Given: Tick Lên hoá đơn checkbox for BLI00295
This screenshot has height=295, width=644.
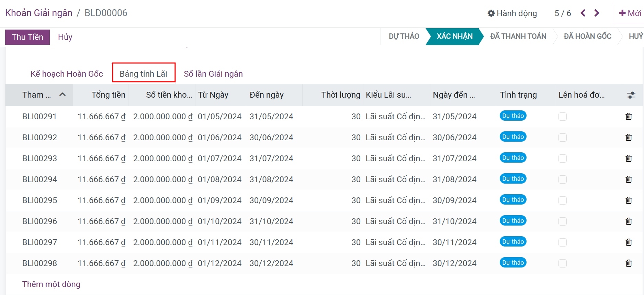Looking at the screenshot, I should pos(563,200).
